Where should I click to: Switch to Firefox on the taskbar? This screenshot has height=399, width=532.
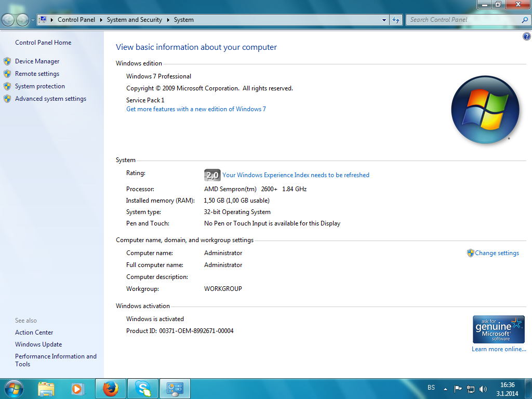111,389
